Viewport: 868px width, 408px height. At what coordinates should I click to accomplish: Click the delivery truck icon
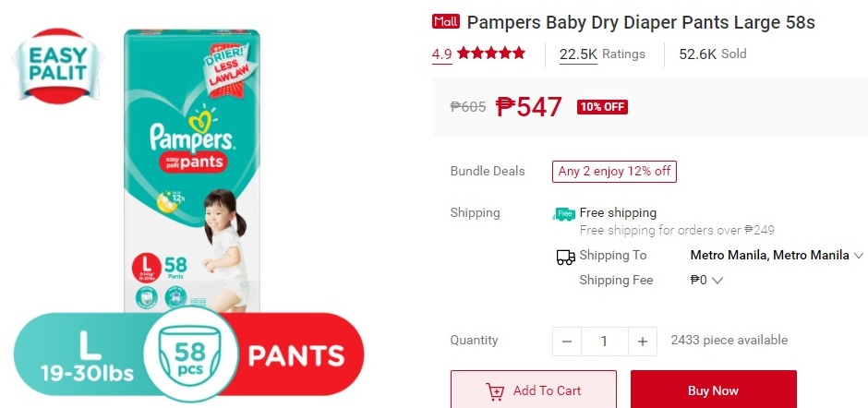pyautogui.click(x=565, y=257)
